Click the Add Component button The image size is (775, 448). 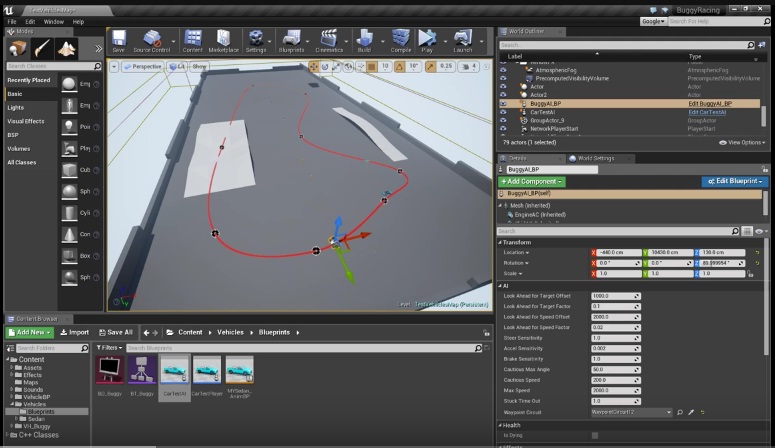(532, 181)
